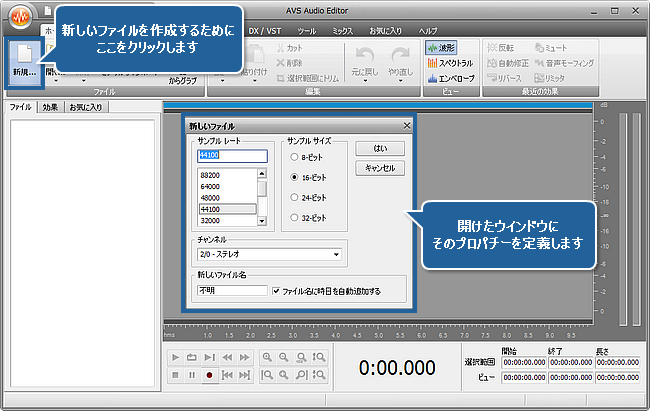Select the 24-ビット sample size
This screenshot has width=650, height=411.
294,197
